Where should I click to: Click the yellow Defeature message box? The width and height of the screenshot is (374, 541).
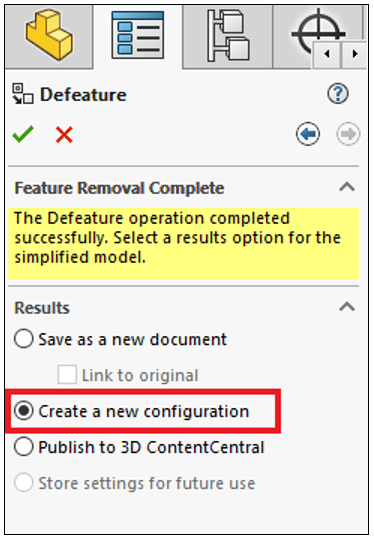[184, 243]
